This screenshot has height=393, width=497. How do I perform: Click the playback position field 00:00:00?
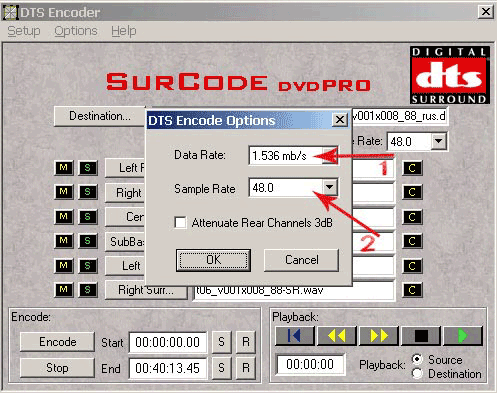point(310,364)
